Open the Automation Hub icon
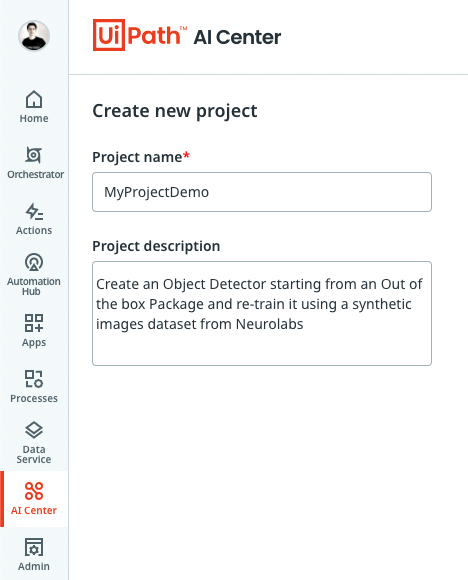Viewport: 468px width, 580px height. click(34, 262)
